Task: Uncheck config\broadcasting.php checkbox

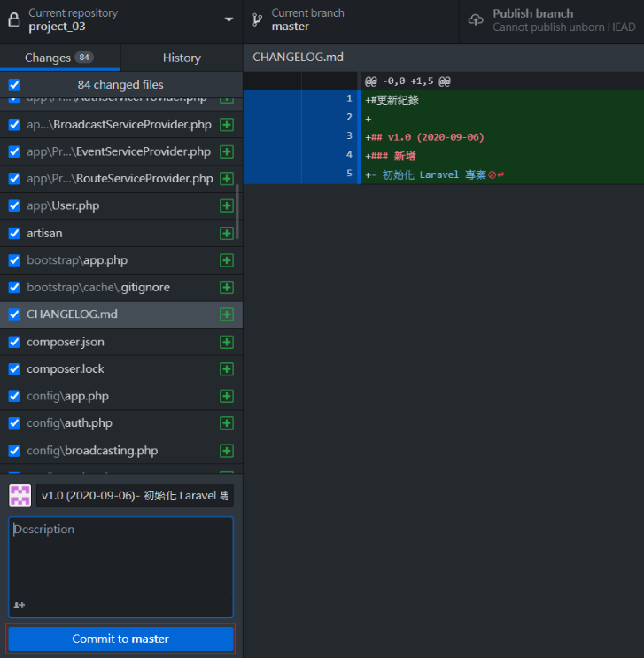Action: 15,451
